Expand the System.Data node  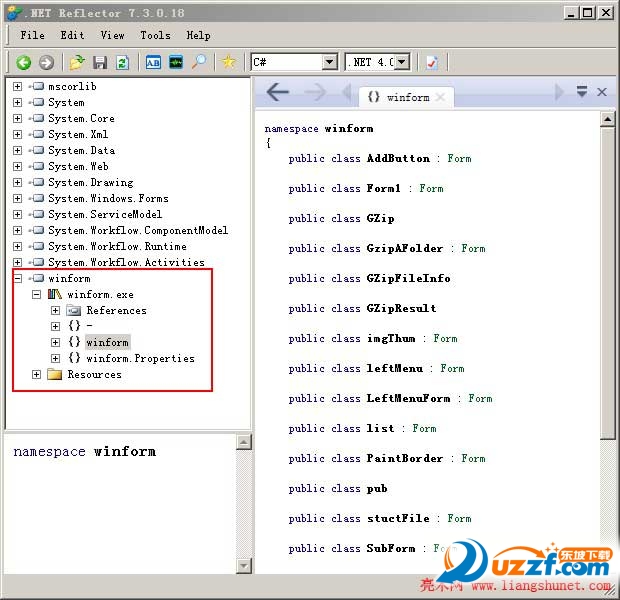pos(17,150)
